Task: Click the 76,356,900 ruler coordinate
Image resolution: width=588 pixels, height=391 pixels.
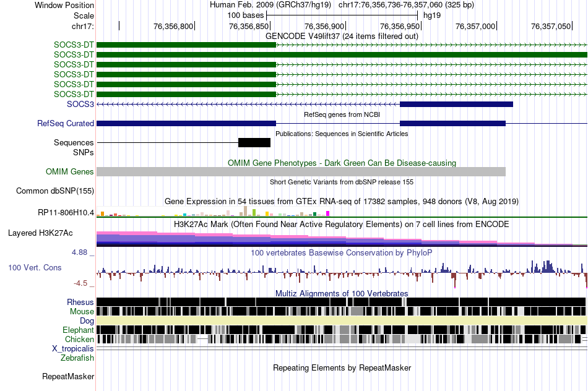Action: coord(324,26)
